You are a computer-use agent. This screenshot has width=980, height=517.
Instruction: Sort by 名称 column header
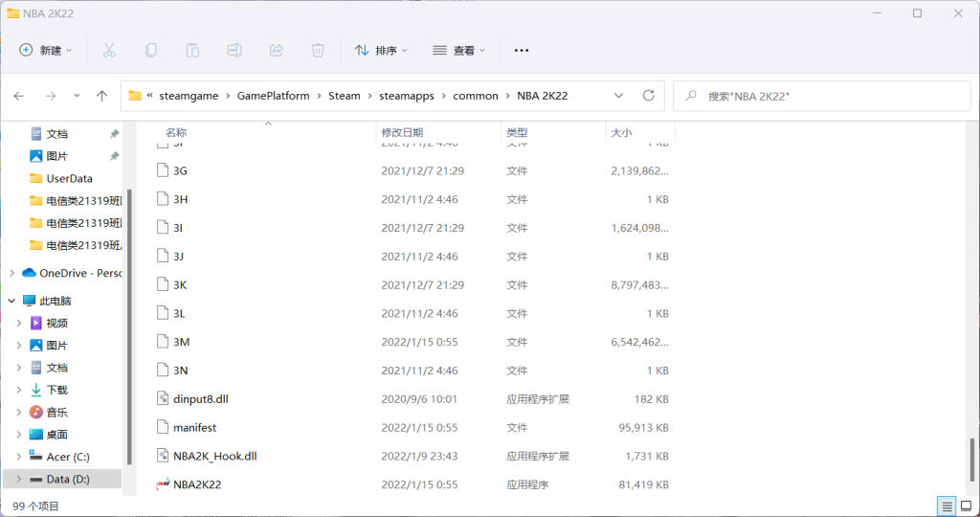pos(176,132)
